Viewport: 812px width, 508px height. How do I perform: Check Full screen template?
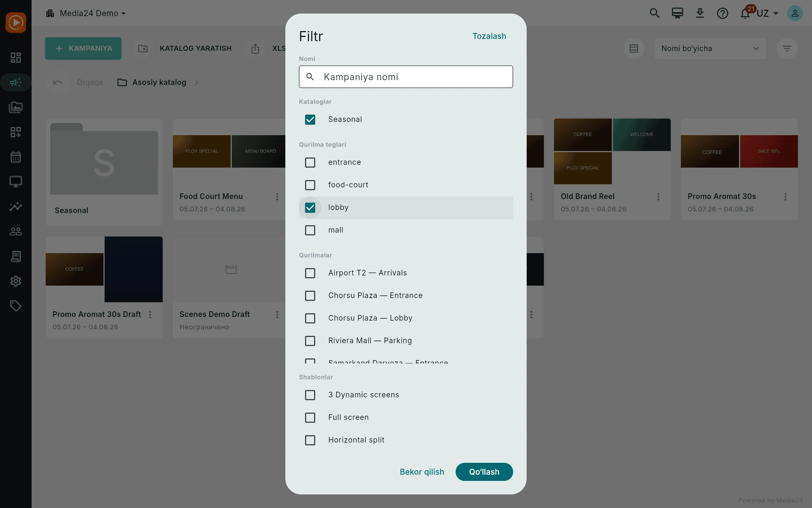tap(310, 418)
